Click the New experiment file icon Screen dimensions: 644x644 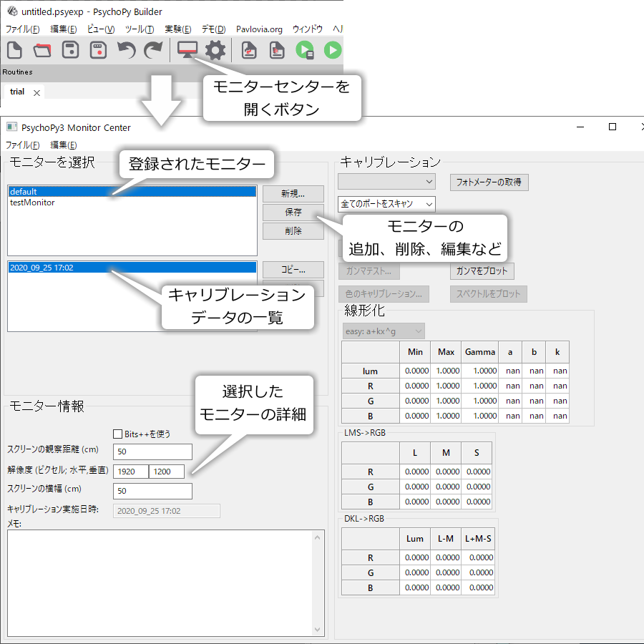coord(15,51)
